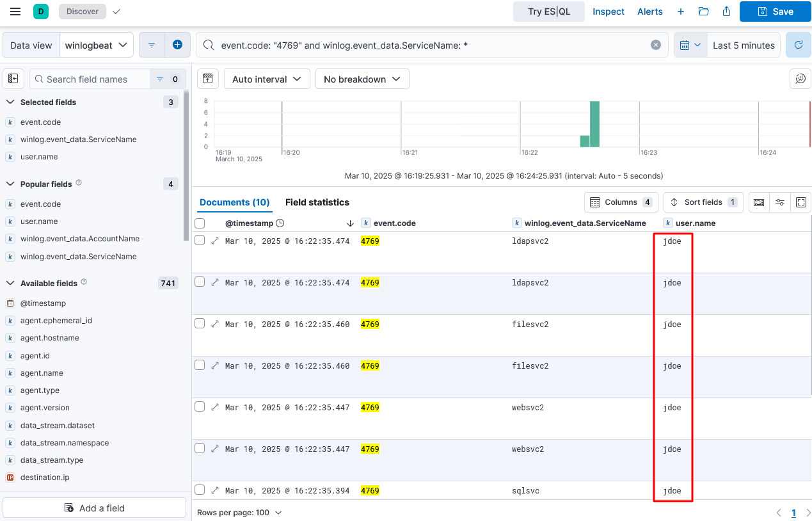Toggle the select all rows checkbox

200,223
